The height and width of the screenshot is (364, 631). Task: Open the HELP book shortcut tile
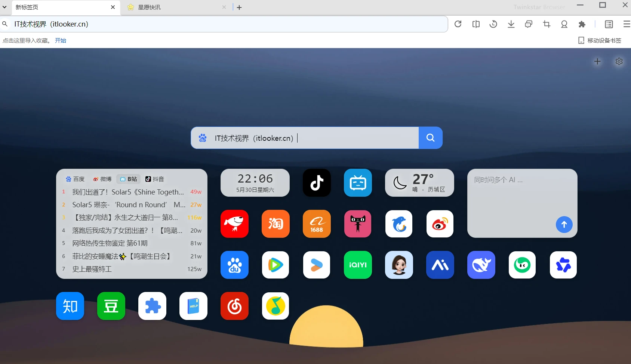coord(193,306)
